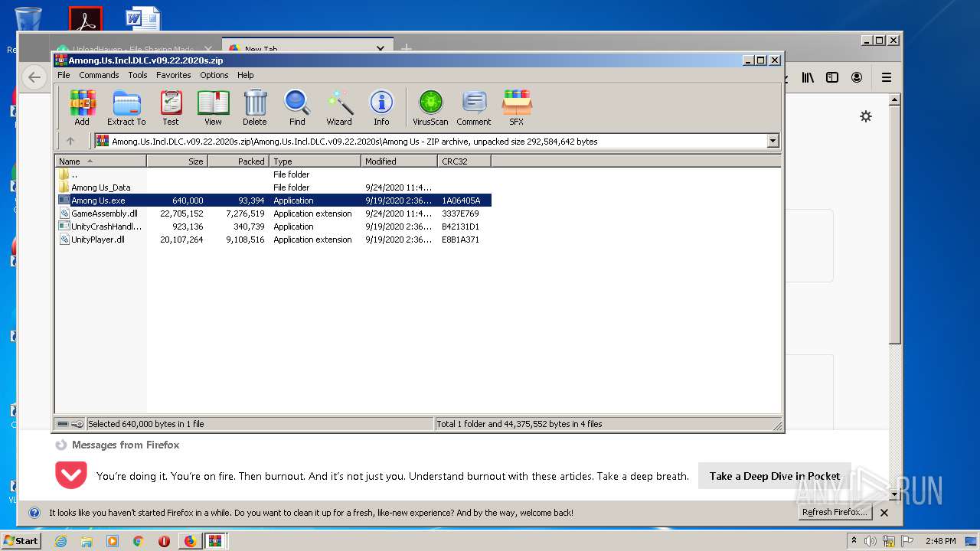The height and width of the screenshot is (551, 980).
Task: Open the Opera taskbar icon
Action: 164,541
